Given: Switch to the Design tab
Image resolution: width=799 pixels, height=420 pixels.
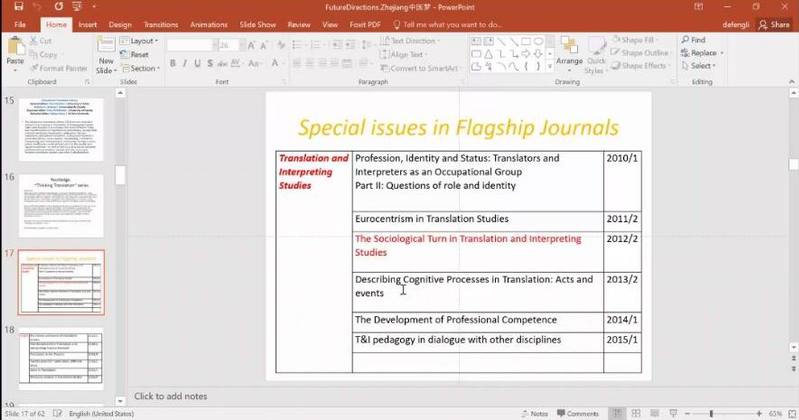Looking at the screenshot, I should [120, 24].
